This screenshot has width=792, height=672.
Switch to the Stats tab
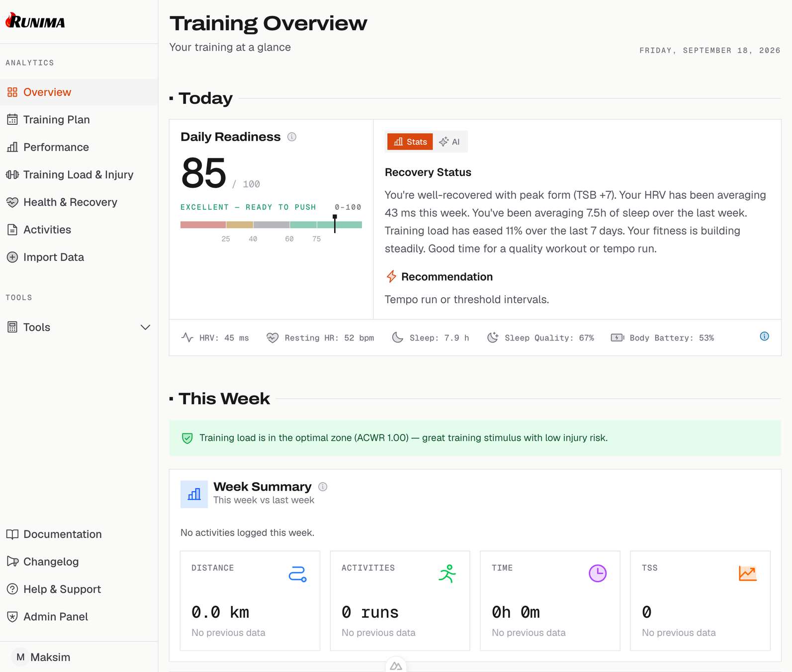click(410, 142)
